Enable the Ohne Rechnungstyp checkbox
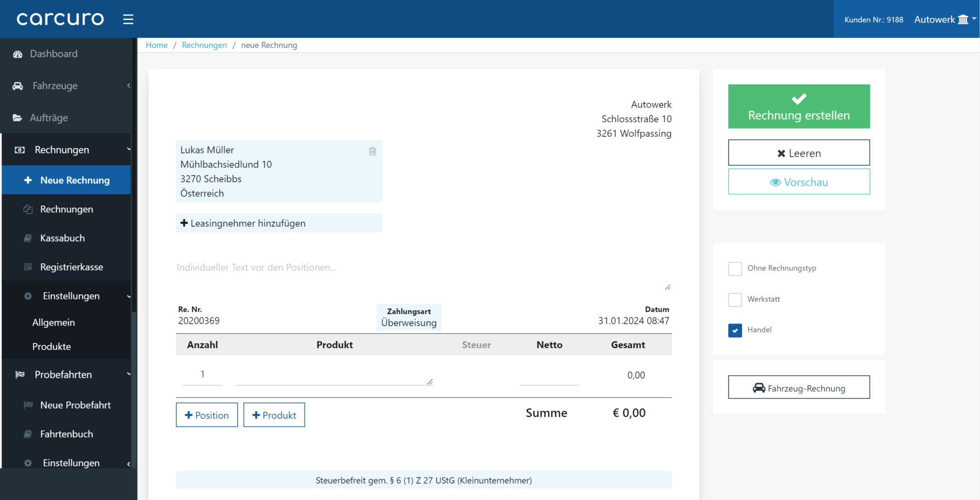The width and height of the screenshot is (980, 500). coord(735,269)
